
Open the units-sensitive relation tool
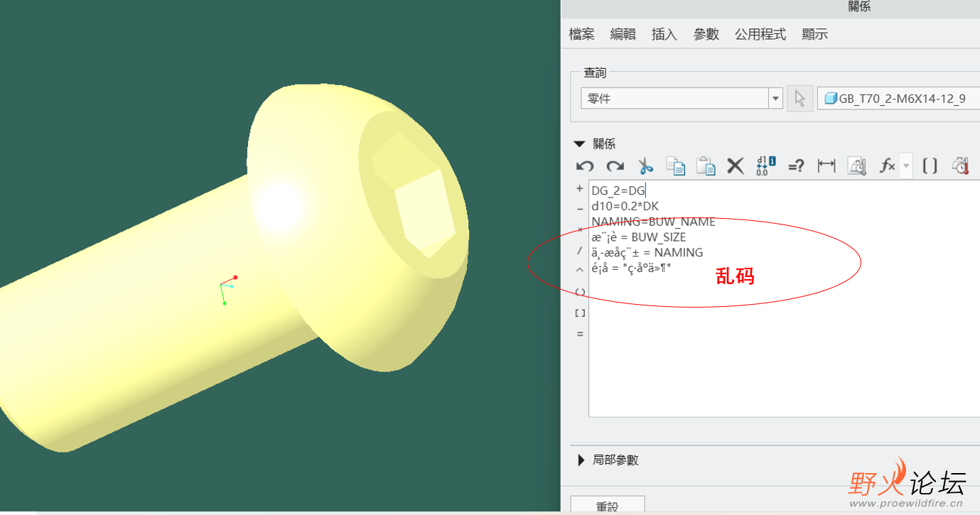[x=857, y=166]
